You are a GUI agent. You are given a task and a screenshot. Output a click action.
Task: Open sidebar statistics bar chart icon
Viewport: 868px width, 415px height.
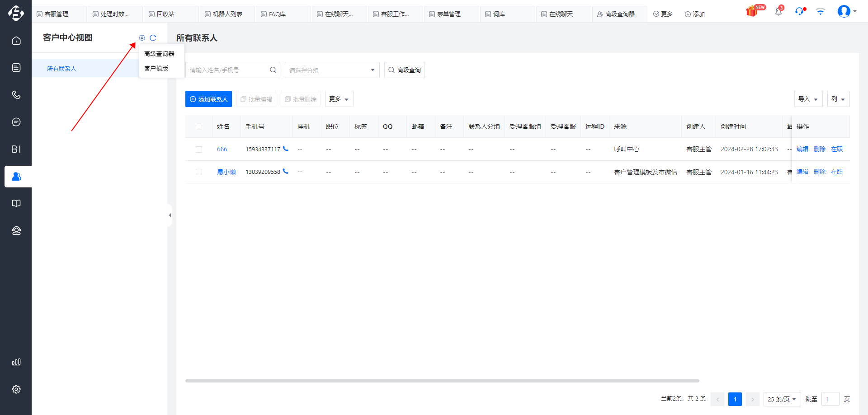click(x=16, y=362)
